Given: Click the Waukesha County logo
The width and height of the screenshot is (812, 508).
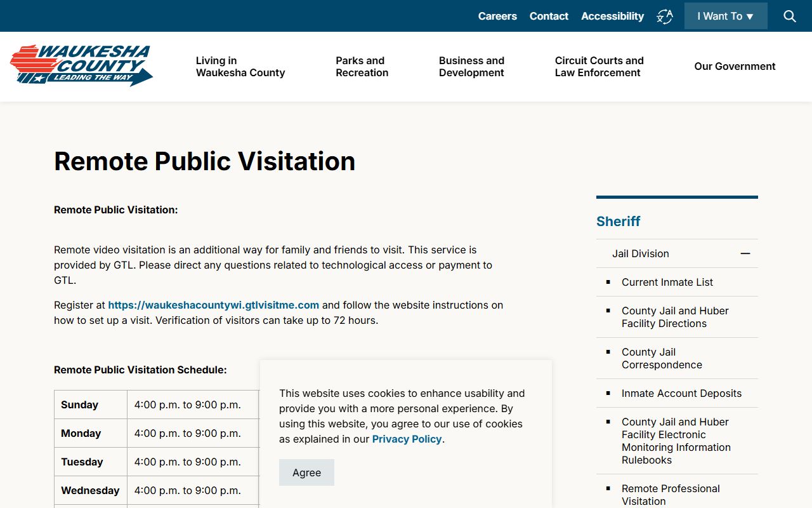Looking at the screenshot, I should pyautogui.click(x=81, y=65).
